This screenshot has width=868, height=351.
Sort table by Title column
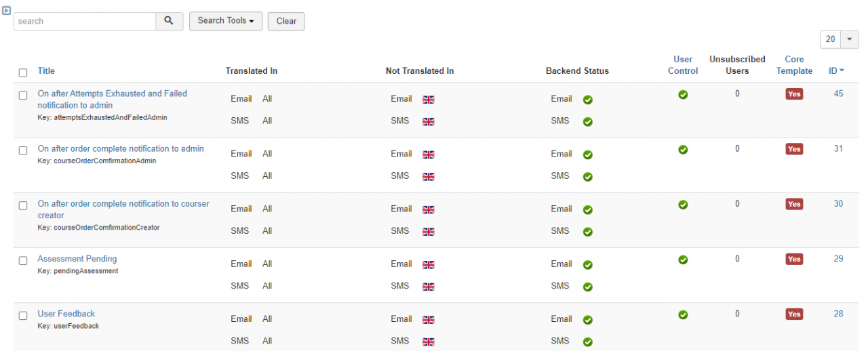tap(46, 71)
